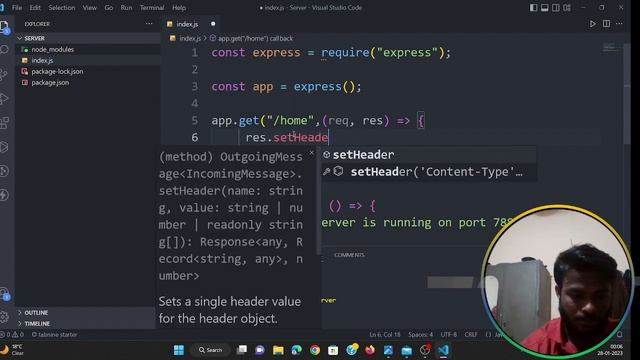
Task: Click app.get callback breadcrumb item
Action: (x=255, y=38)
